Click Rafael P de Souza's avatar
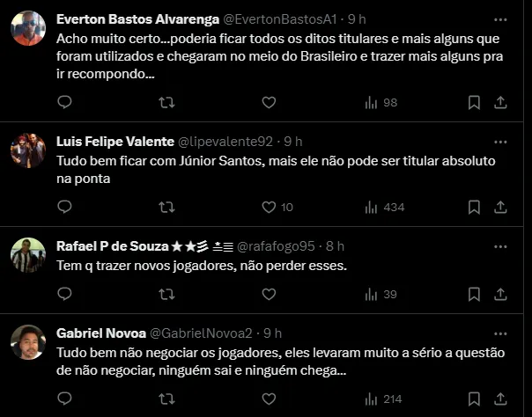Screen dimensions: 532x417 28,254
